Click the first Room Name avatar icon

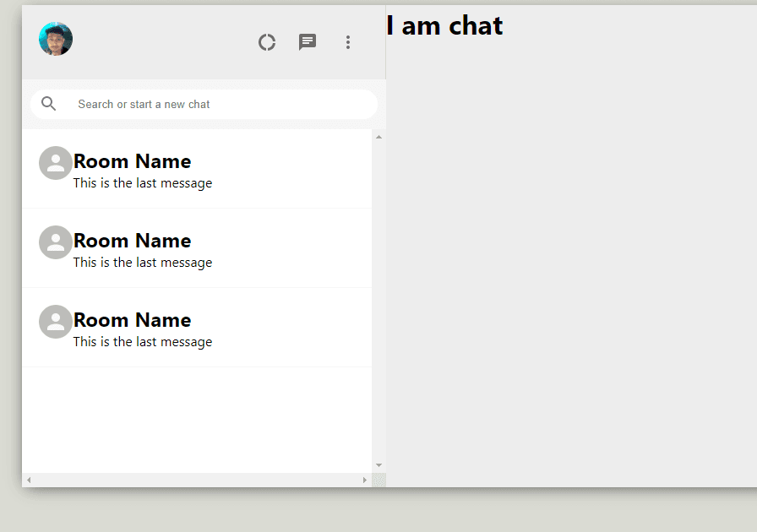55,162
